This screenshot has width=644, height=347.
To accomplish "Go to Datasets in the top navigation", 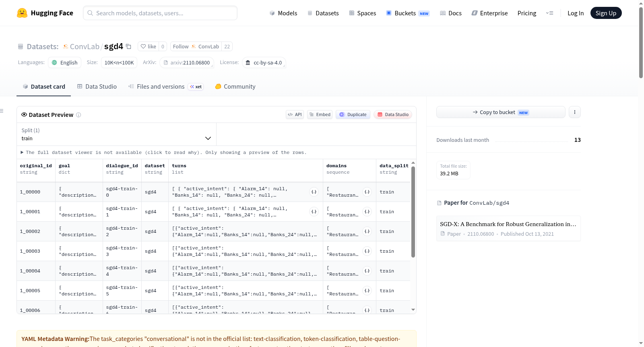I will (x=323, y=13).
